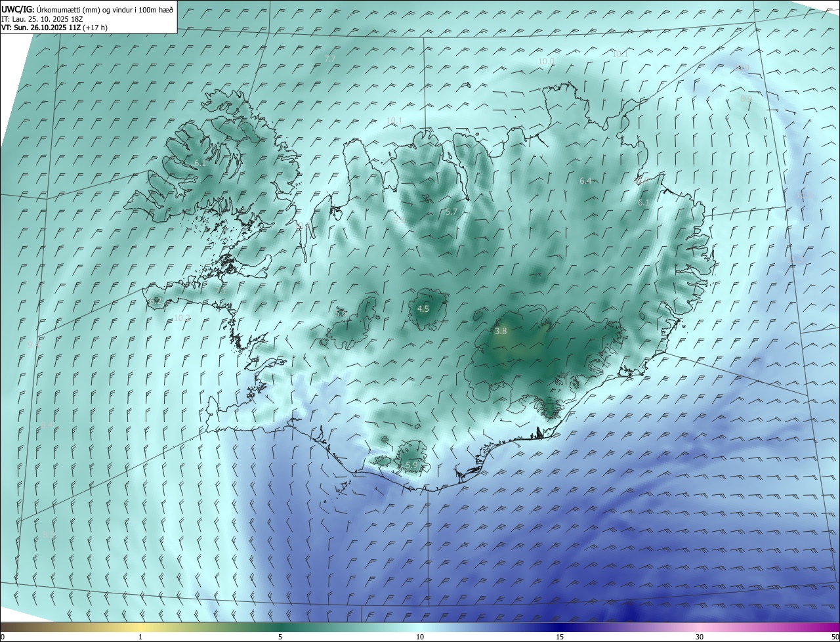840x642 pixels.
Task: Click the 1 tick on the color scale
Action: pyautogui.click(x=140, y=637)
